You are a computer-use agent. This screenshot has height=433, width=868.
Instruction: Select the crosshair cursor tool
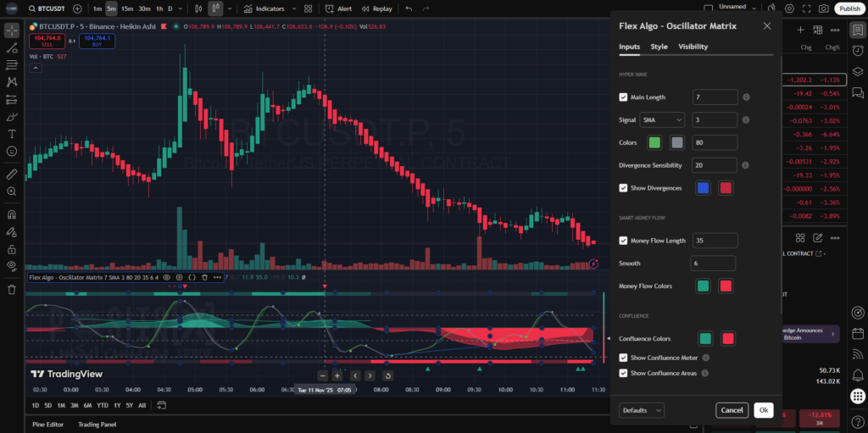coord(12,31)
